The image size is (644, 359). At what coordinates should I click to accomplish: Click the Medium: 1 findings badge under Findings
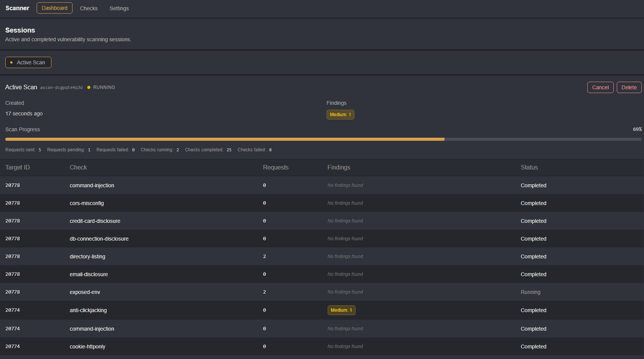[x=340, y=114]
